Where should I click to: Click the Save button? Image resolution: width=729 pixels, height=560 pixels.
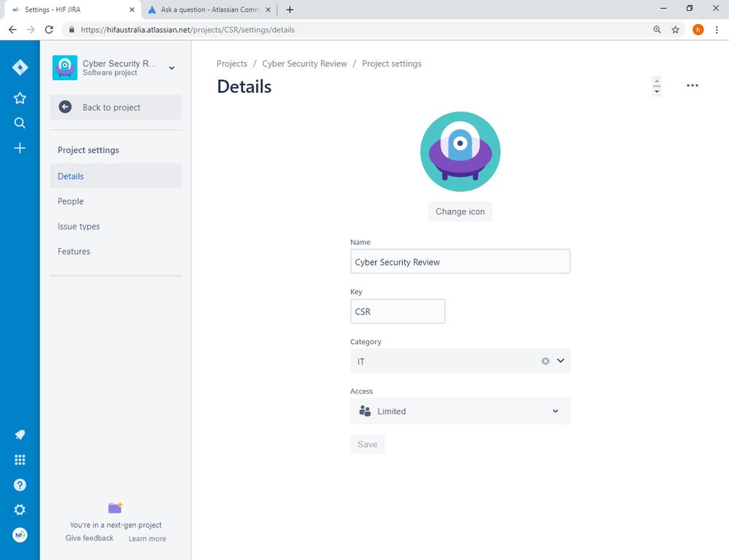pos(367,444)
